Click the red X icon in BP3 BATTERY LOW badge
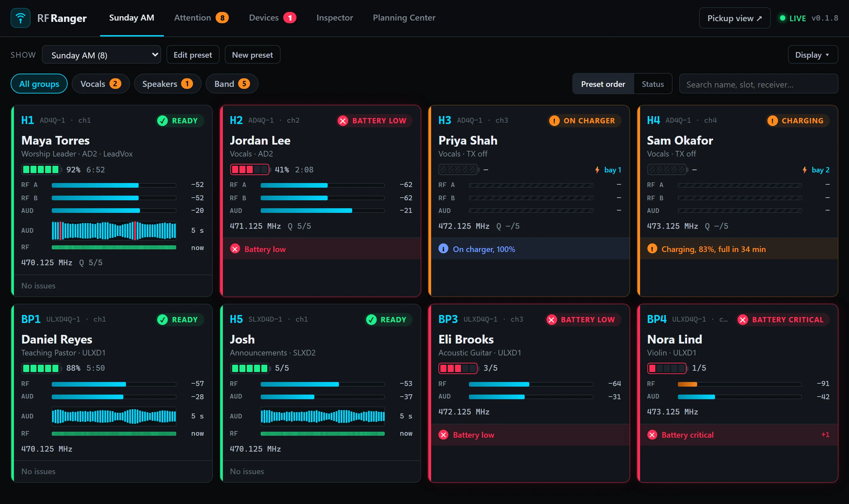Image resolution: width=849 pixels, height=504 pixels. [x=552, y=320]
